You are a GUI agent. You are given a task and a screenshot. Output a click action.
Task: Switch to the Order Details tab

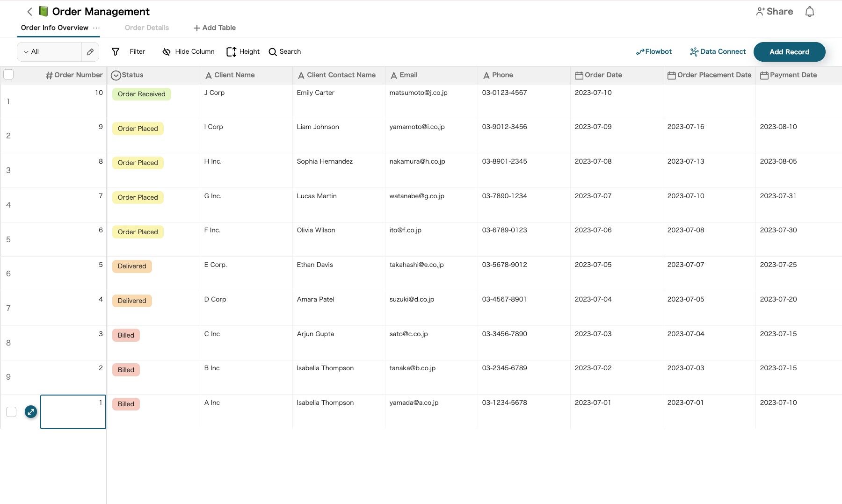[x=146, y=28]
